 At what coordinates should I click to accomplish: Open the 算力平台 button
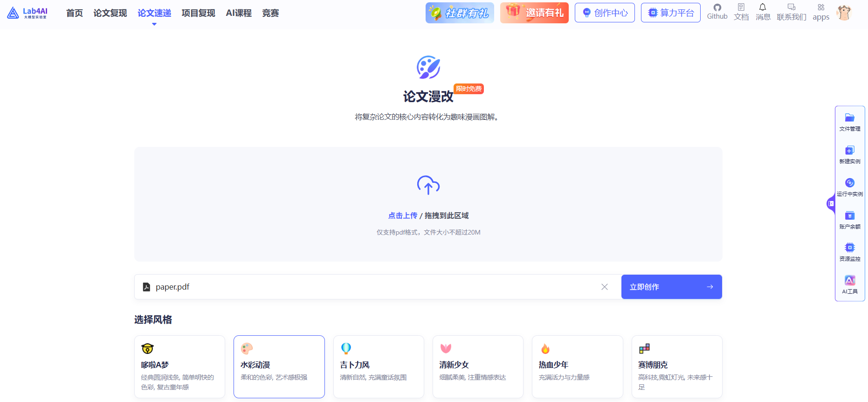click(x=671, y=13)
